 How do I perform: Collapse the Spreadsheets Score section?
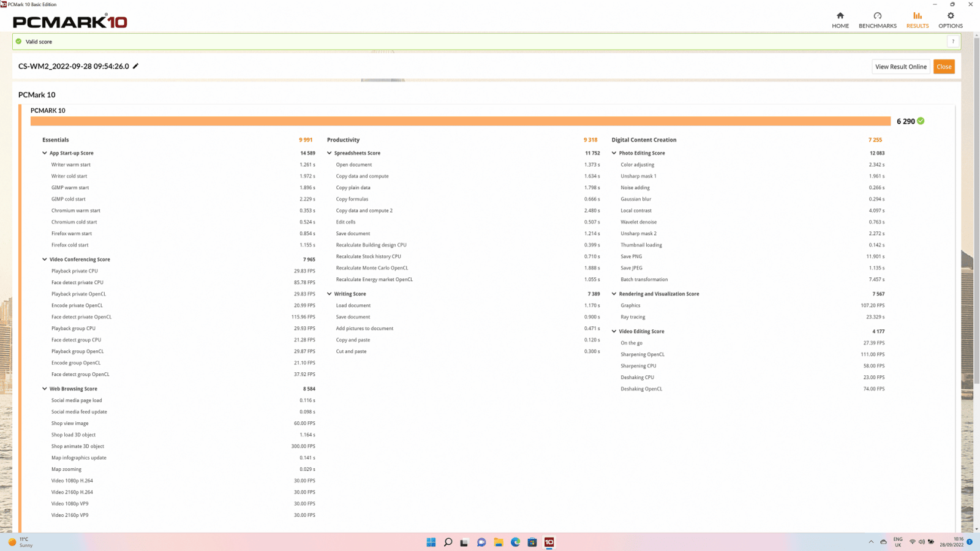pyautogui.click(x=330, y=153)
